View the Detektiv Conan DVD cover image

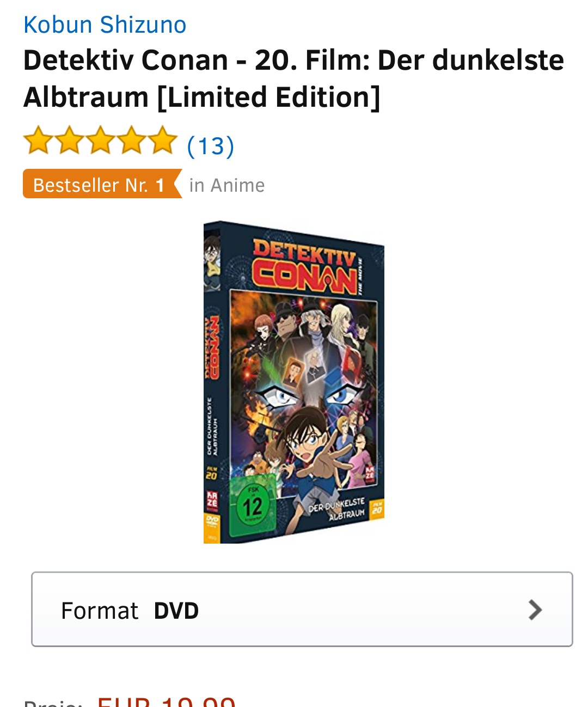point(294,382)
